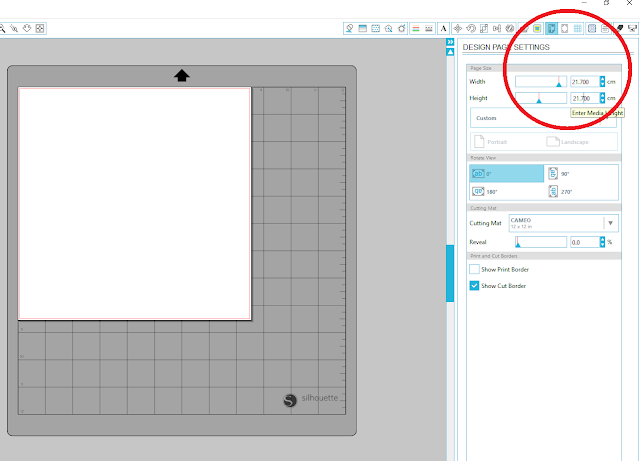Open the magnifier-over-shape Trace tool
This screenshot has height=461, width=640.
[x=389, y=28]
